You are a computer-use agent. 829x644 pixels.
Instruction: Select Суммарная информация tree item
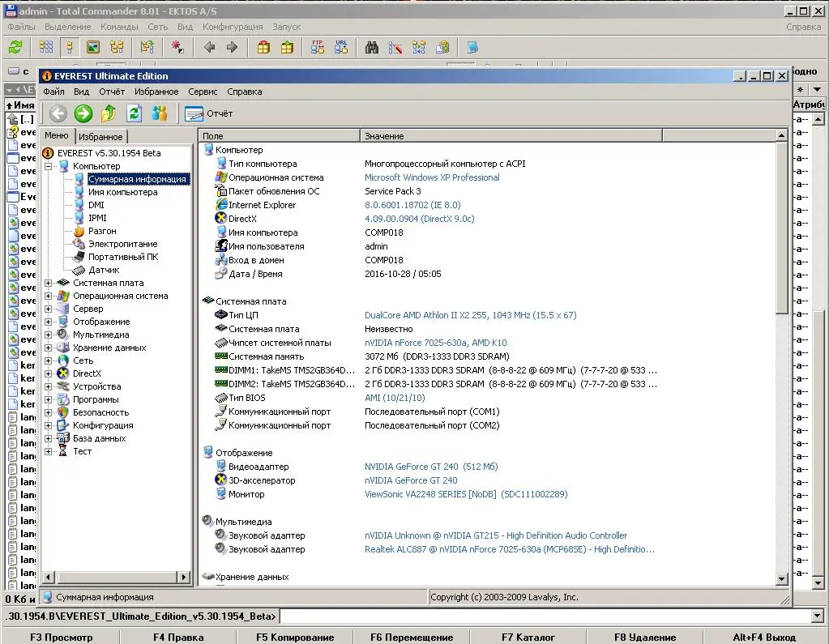pyautogui.click(x=137, y=179)
